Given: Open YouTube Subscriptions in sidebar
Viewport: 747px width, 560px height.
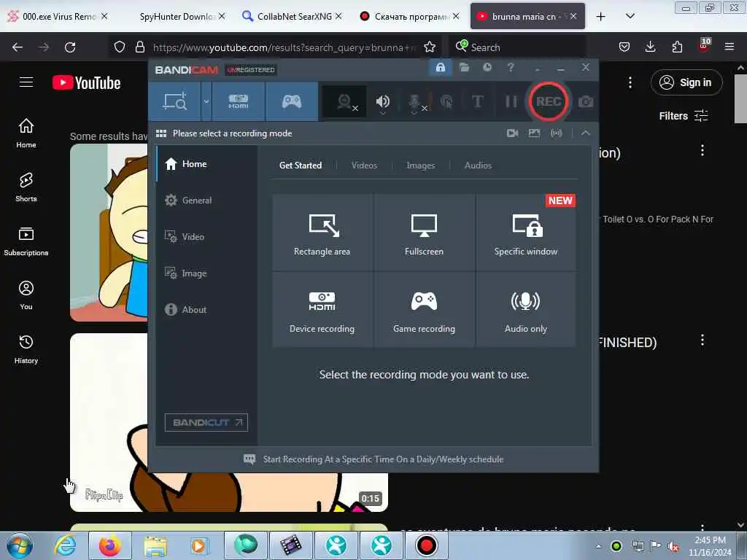Looking at the screenshot, I should pos(26,241).
